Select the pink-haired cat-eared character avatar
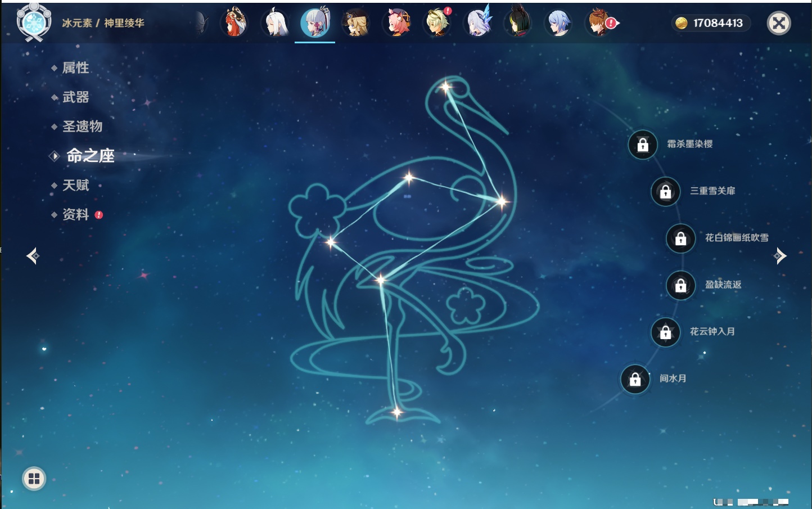This screenshot has width=812, height=509. click(x=396, y=22)
